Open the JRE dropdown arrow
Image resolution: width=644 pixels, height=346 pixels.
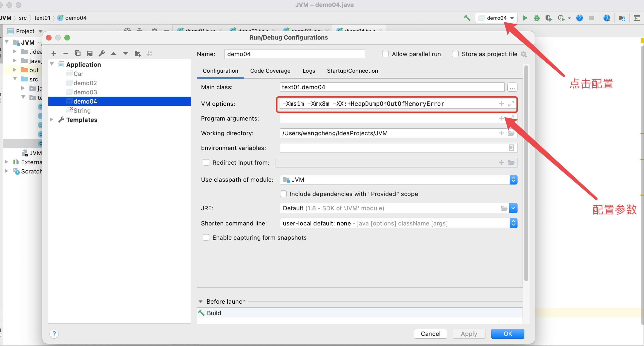[513, 208]
